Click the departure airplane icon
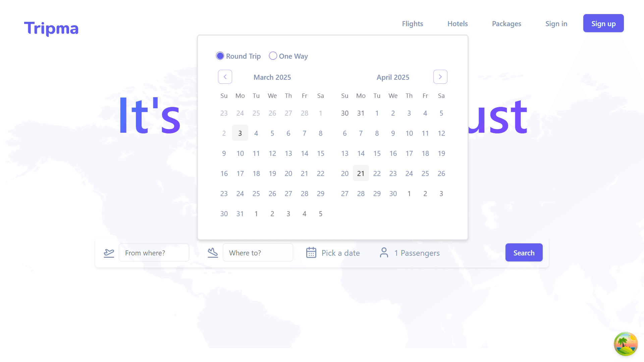The height and width of the screenshot is (362, 644). click(109, 253)
